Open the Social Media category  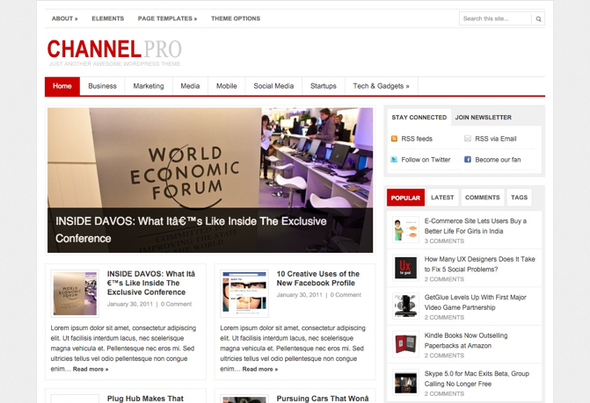pyautogui.click(x=274, y=86)
